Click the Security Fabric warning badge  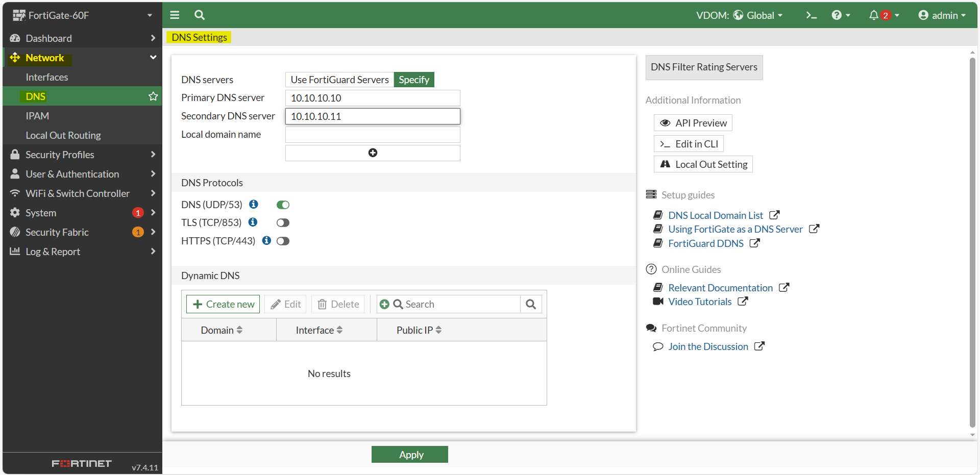[138, 232]
